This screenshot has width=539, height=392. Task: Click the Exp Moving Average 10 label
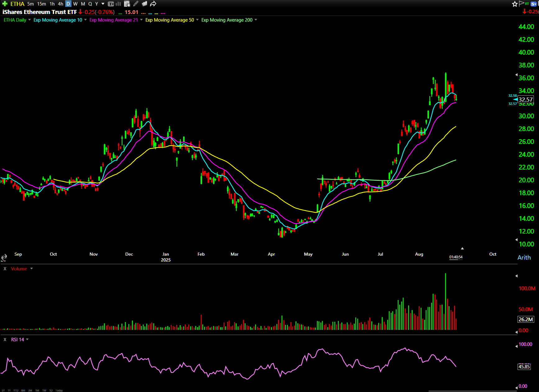coord(58,20)
